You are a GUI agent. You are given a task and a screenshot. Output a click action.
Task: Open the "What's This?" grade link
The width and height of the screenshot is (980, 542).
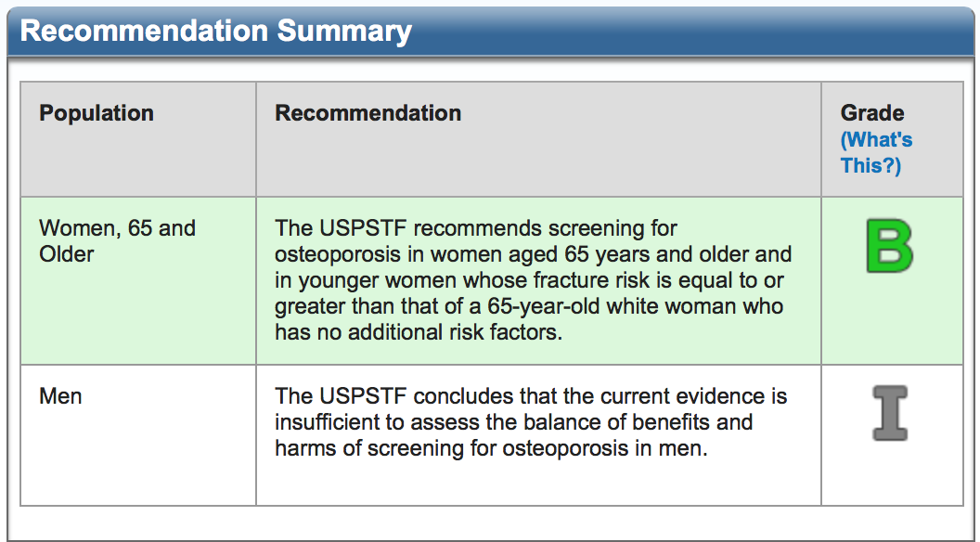pyautogui.click(x=876, y=152)
